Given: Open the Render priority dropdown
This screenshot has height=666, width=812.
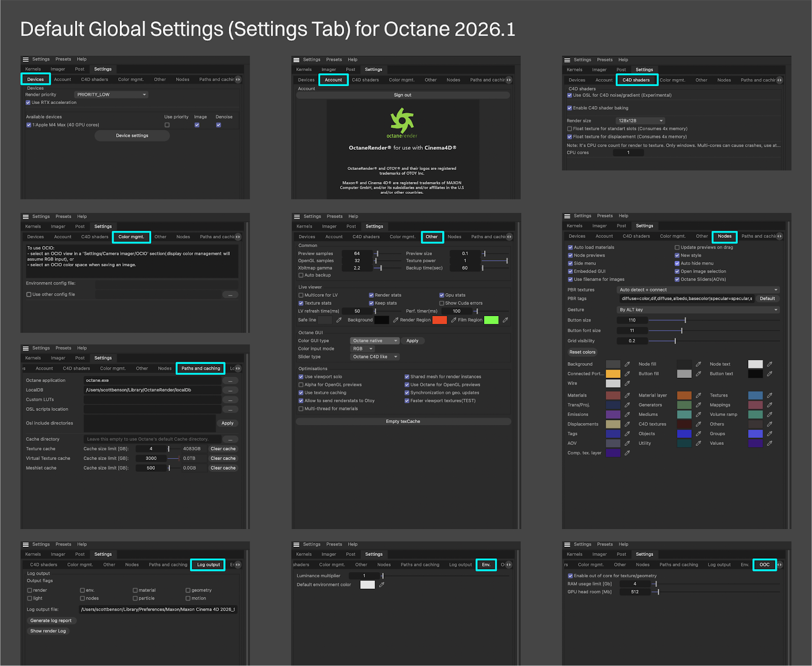Looking at the screenshot, I should click(x=111, y=95).
